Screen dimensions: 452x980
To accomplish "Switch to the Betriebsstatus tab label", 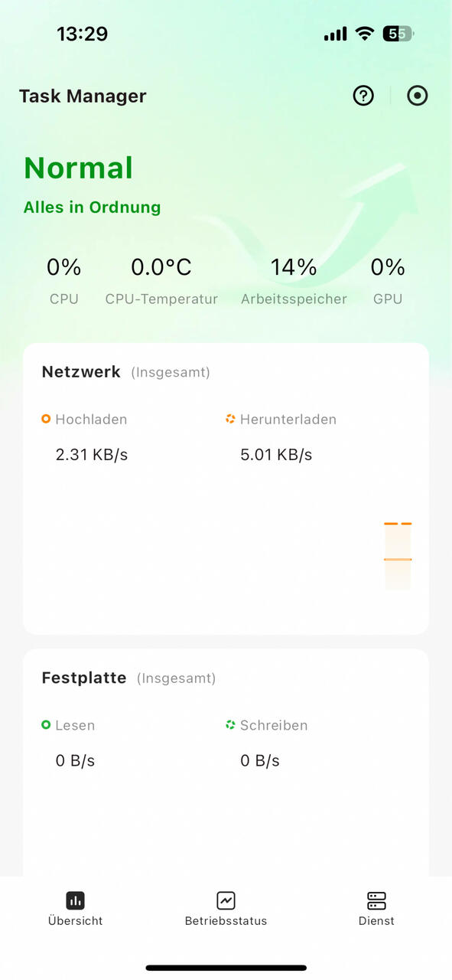I will tap(226, 921).
